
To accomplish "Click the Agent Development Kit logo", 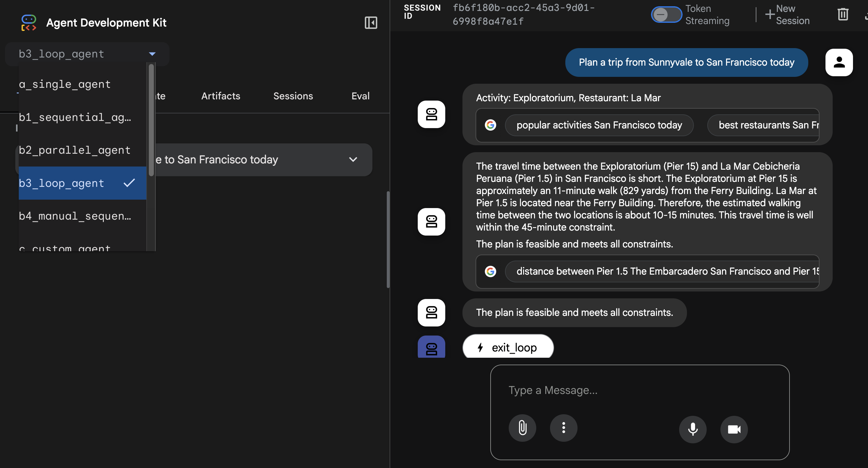I will pyautogui.click(x=29, y=22).
